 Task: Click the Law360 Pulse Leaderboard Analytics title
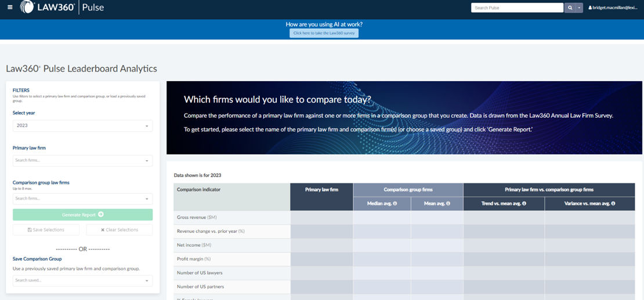pyautogui.click(x=82, y=68)
